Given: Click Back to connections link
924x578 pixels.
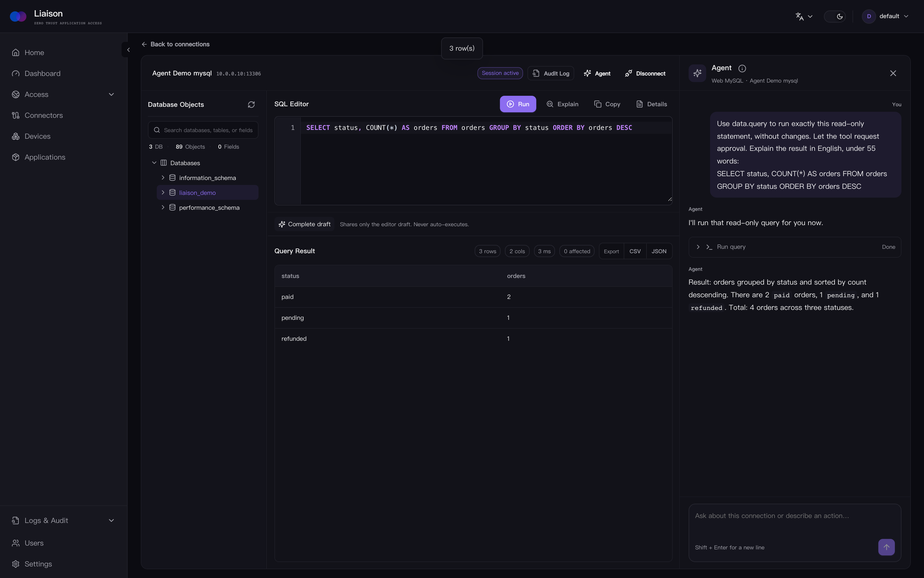Looking at the screenshot, I should (x=175, y=44).
